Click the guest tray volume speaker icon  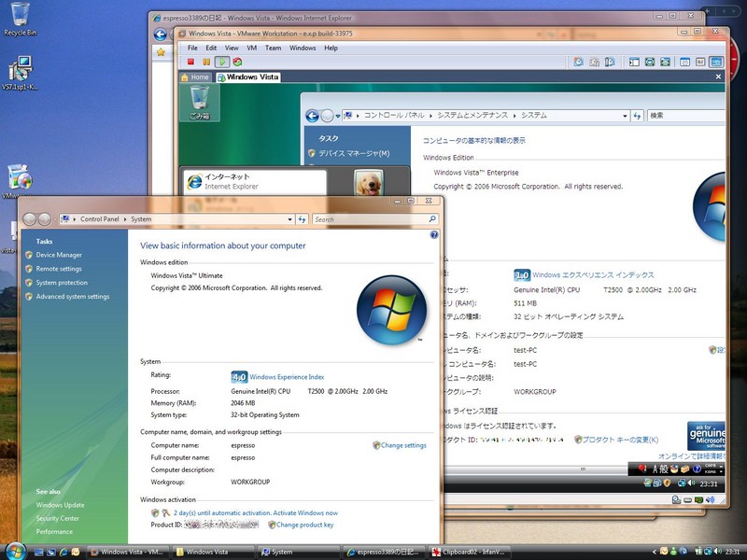[x=691, y=483]
